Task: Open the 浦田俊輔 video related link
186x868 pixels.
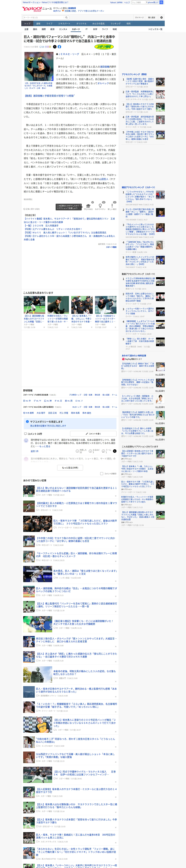Action: 49,96
